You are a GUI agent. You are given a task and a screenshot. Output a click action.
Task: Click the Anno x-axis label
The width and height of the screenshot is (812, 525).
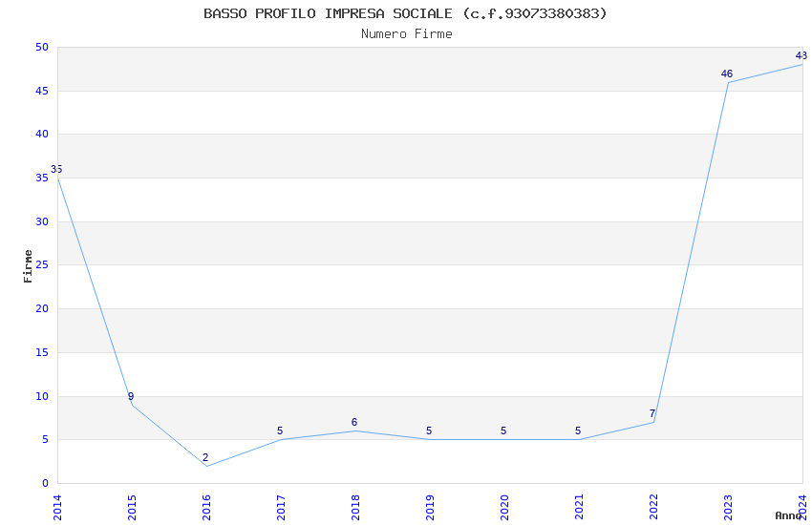point(788,515)
